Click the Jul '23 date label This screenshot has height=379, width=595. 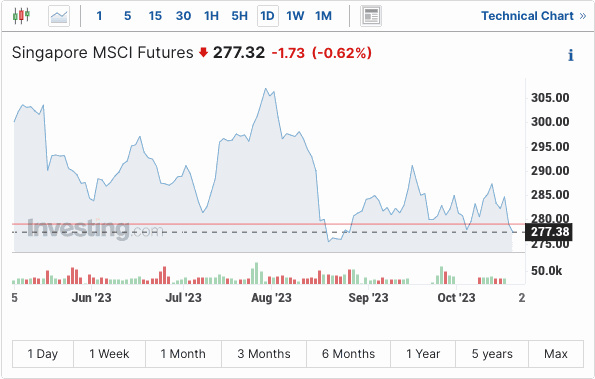[x=183, y=298]
